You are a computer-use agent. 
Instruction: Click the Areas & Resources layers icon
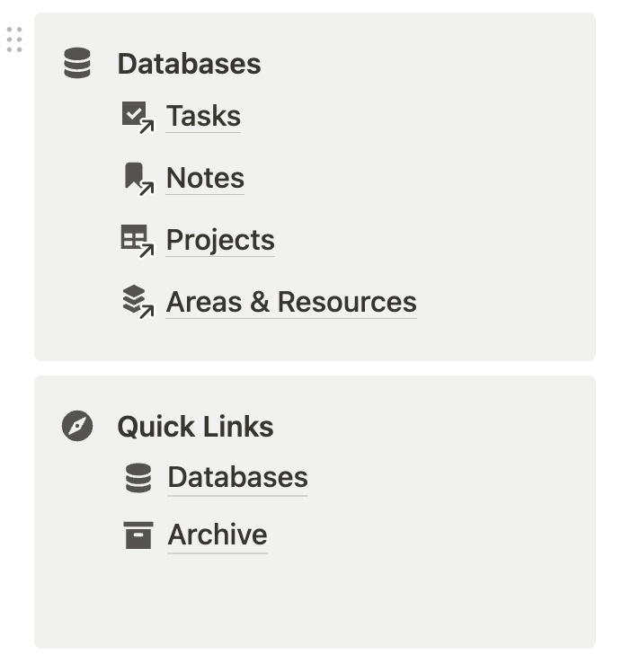pyautogui.click(x=137, y=301)
